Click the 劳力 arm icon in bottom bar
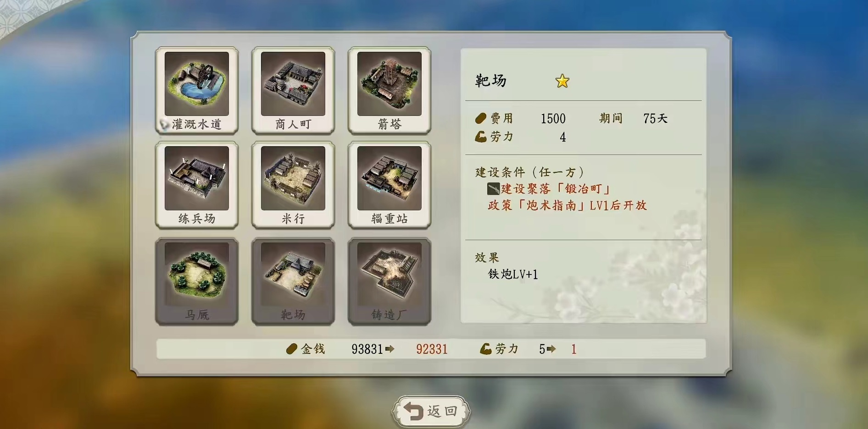 [485, 349]
